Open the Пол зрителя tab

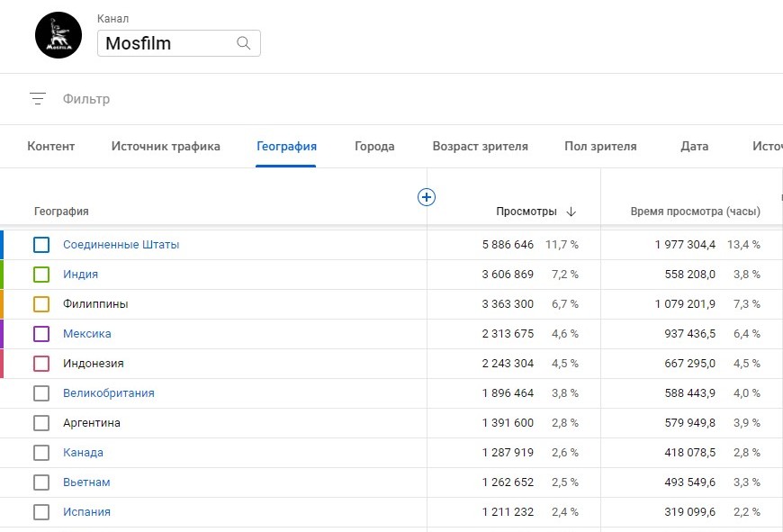600,146
